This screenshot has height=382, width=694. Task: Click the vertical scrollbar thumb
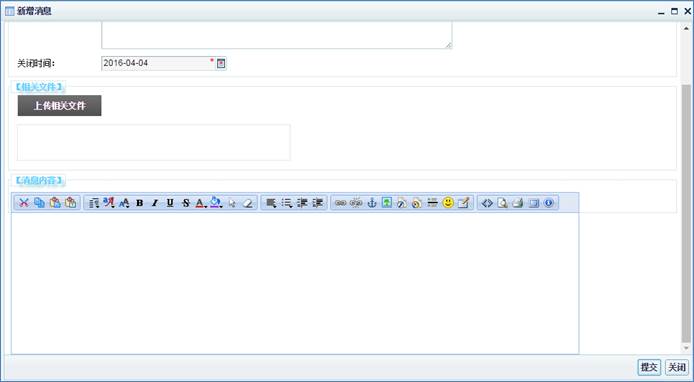(x=686, y=212)
